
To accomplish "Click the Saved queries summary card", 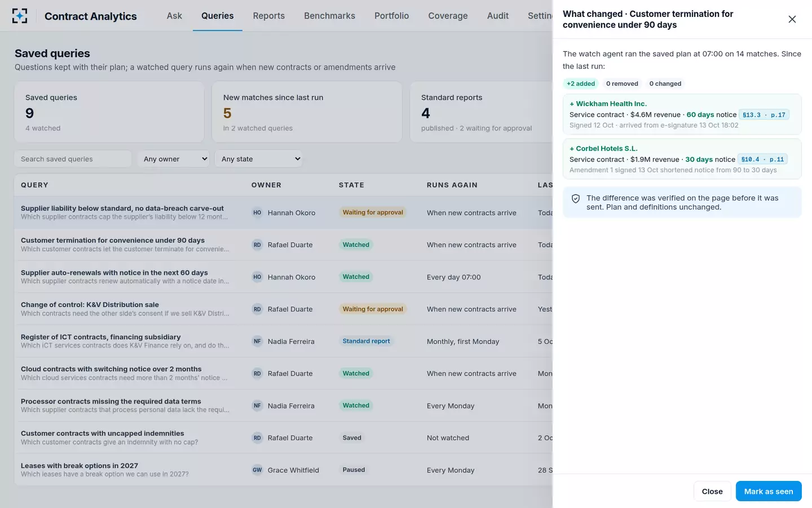I will (x=109, y=112).
